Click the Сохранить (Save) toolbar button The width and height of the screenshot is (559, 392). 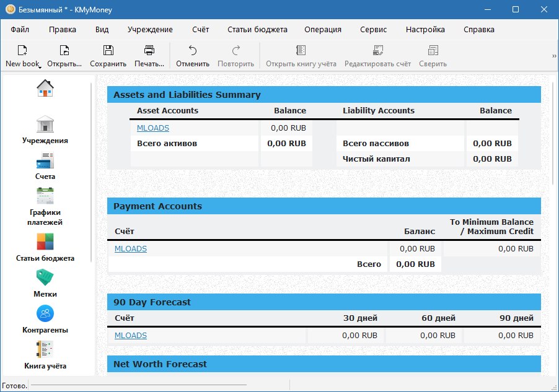pos(108,55)
